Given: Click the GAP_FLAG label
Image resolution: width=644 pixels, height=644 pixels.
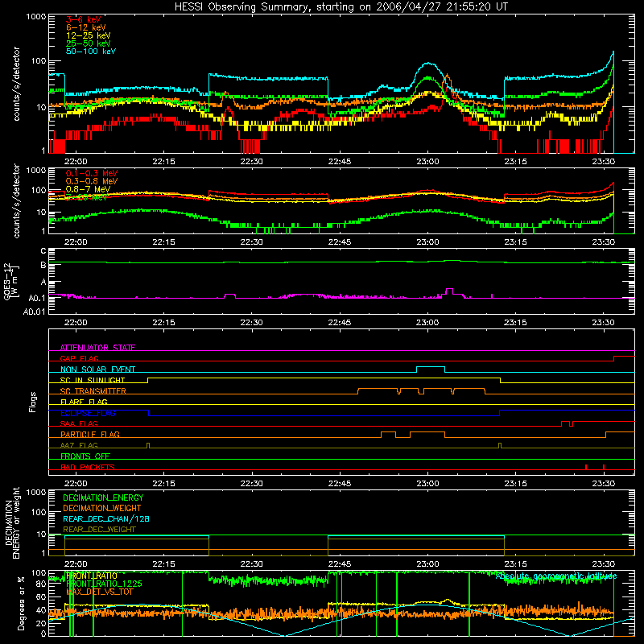Looking at the screenshot, I should [79, 358].
